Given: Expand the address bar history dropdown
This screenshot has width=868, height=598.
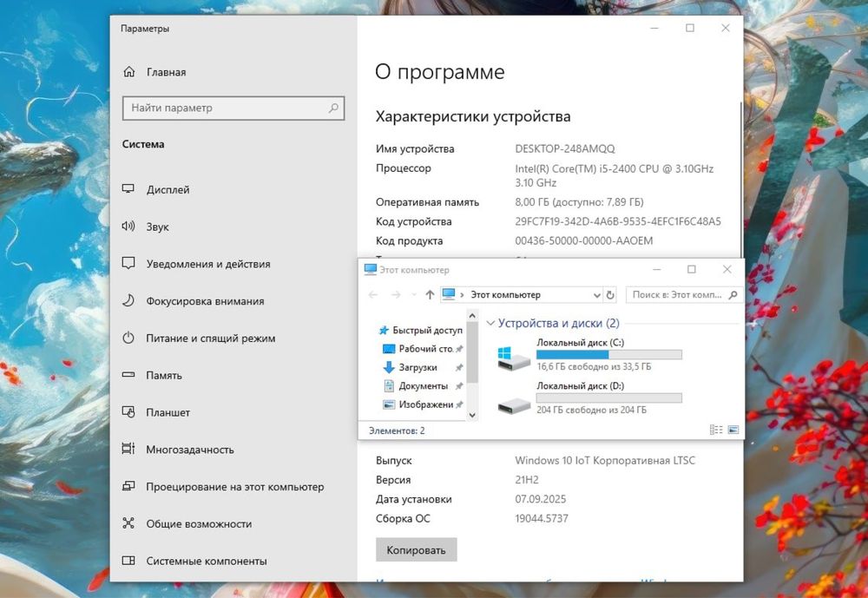Looking at the screenshot, I should (597, 295).
